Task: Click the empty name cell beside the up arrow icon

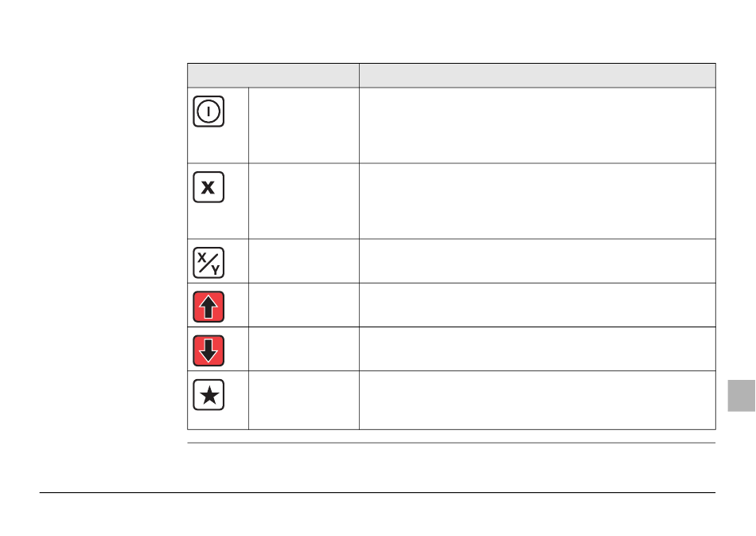Action: coord(304,305)
